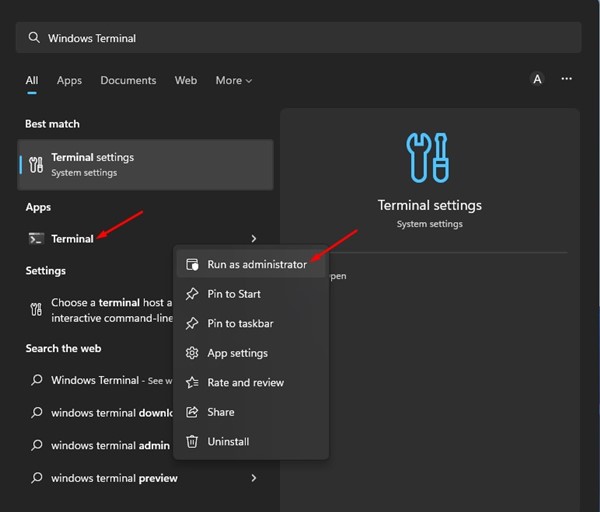Expand the More filter dropdown
Screen dimensions: 600x512
point(233,80)
